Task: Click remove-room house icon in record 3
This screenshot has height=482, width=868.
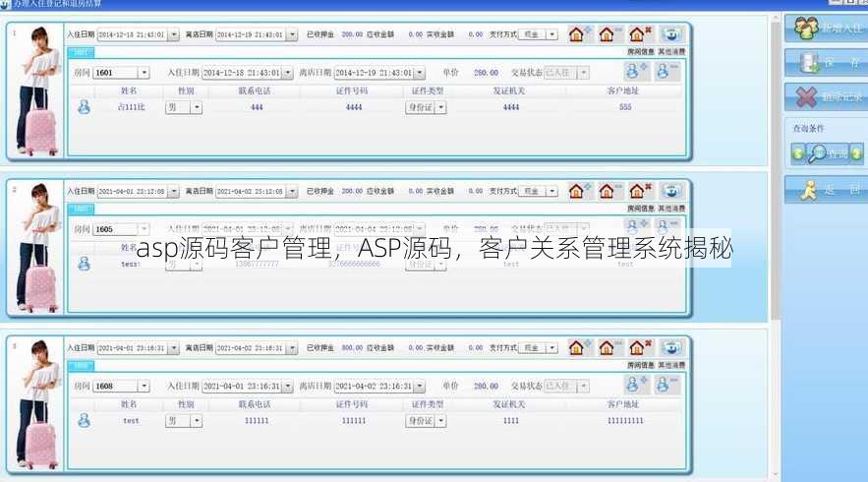Action: [608, 348]
